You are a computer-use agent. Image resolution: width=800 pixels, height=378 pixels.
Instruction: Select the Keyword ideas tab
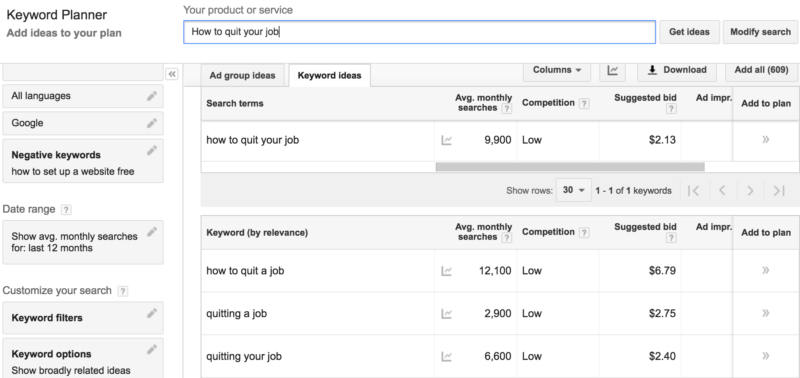(330, 75)
